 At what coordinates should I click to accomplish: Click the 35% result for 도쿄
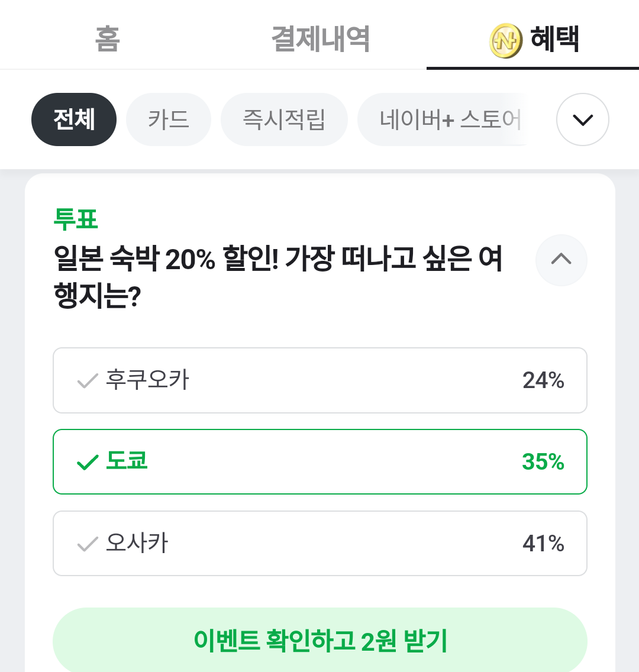coord(543,462)
